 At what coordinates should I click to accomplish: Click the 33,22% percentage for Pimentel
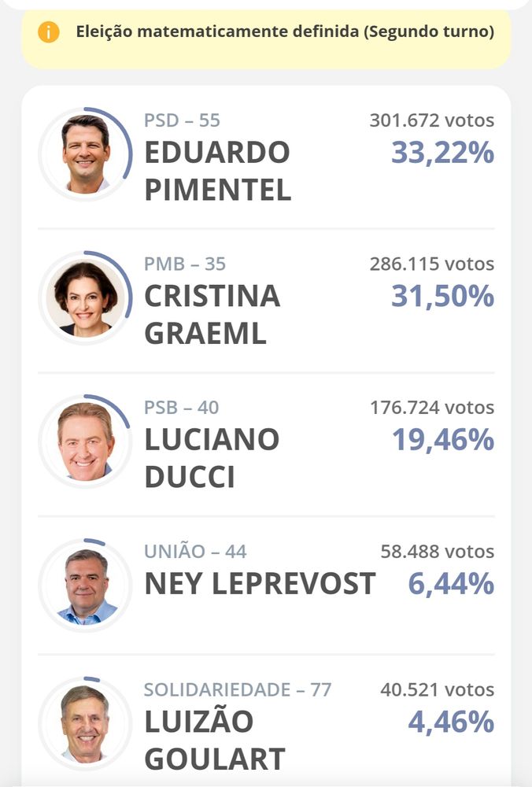tap(442, 153)
